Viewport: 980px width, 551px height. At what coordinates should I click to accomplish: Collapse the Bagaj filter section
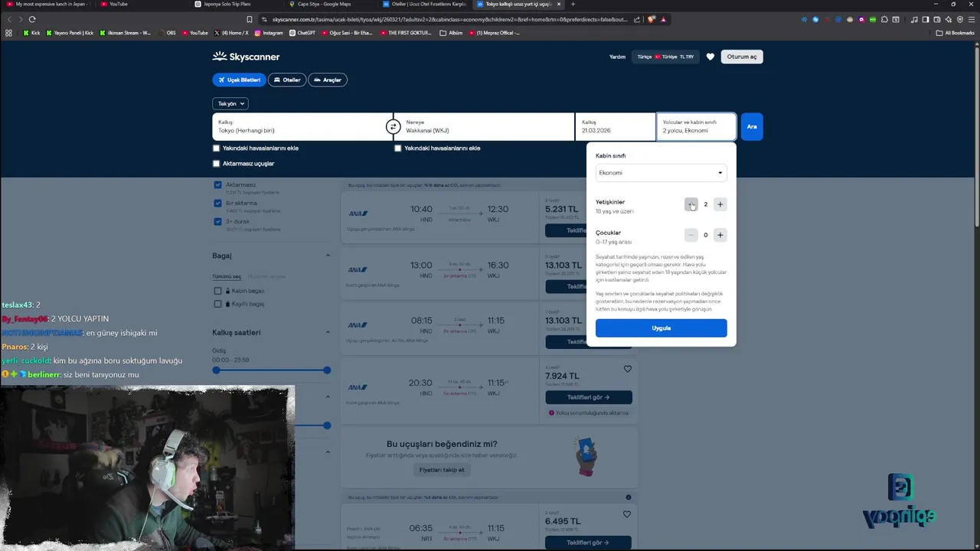(x=328, y=256)
